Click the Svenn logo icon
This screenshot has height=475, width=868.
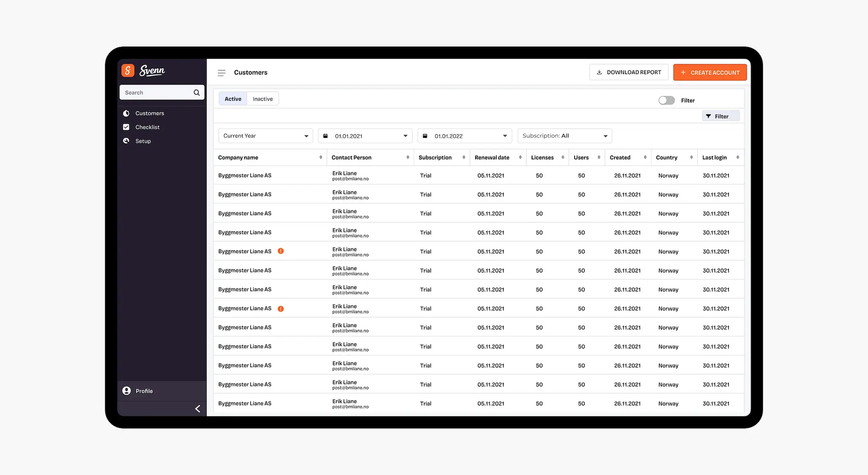click(128, 71)
